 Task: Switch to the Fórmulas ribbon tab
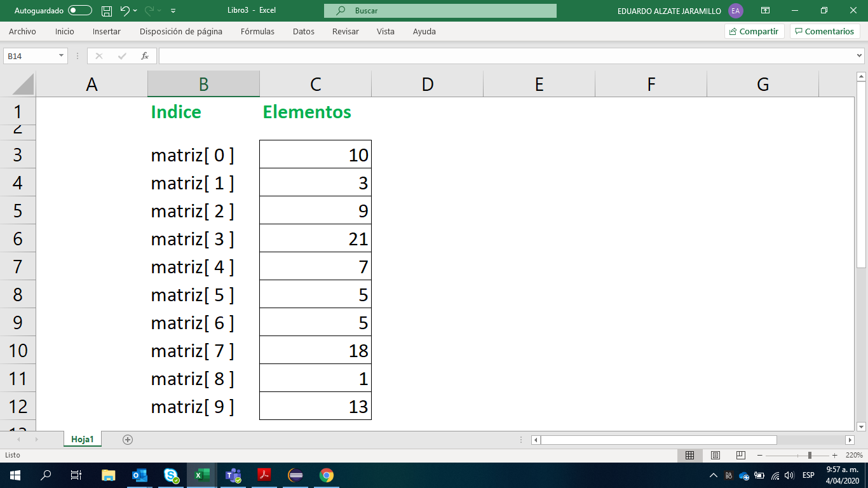257,31
